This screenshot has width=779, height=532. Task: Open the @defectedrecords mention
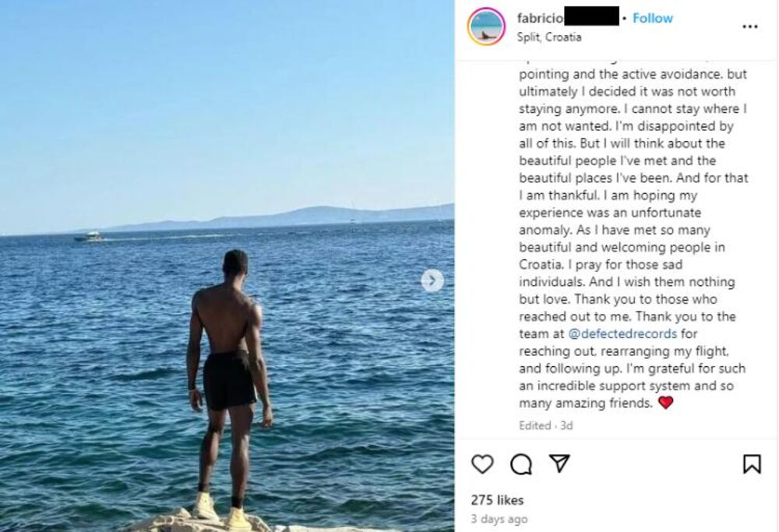[x=622, y=333]
